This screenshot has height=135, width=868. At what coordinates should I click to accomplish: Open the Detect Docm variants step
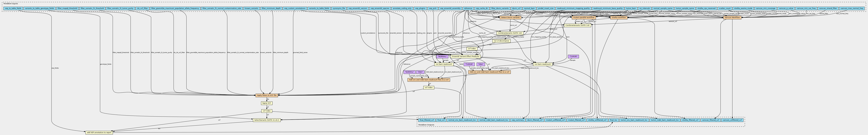pos(510,18)
